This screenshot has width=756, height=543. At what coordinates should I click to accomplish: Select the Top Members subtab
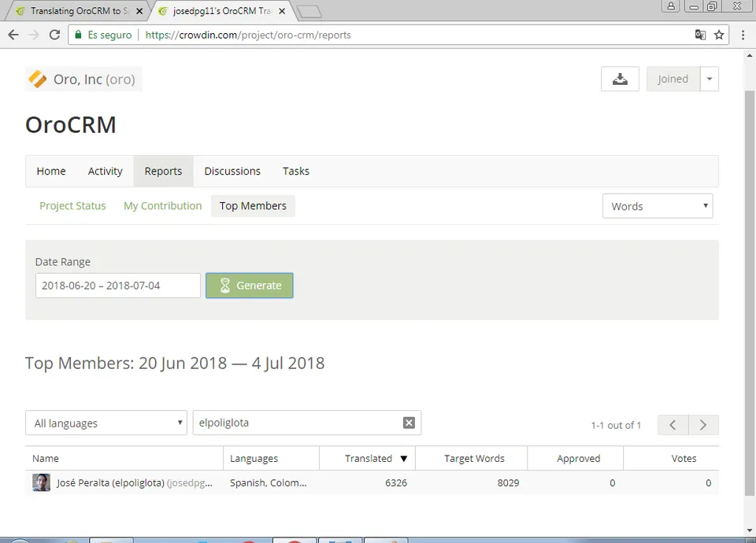(x=253, y=205)
